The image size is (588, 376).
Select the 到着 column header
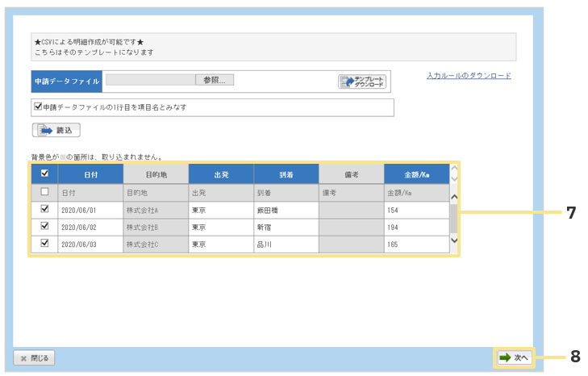pos(286,174)
